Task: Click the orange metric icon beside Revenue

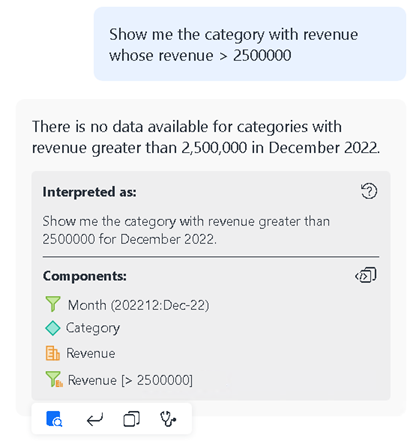Action: 53,353
